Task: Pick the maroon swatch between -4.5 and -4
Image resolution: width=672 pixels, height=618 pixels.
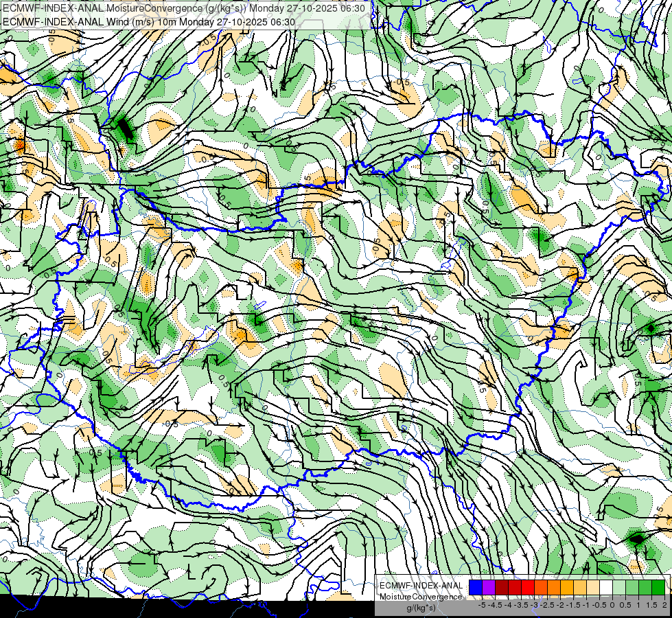Action: (502, 587)
